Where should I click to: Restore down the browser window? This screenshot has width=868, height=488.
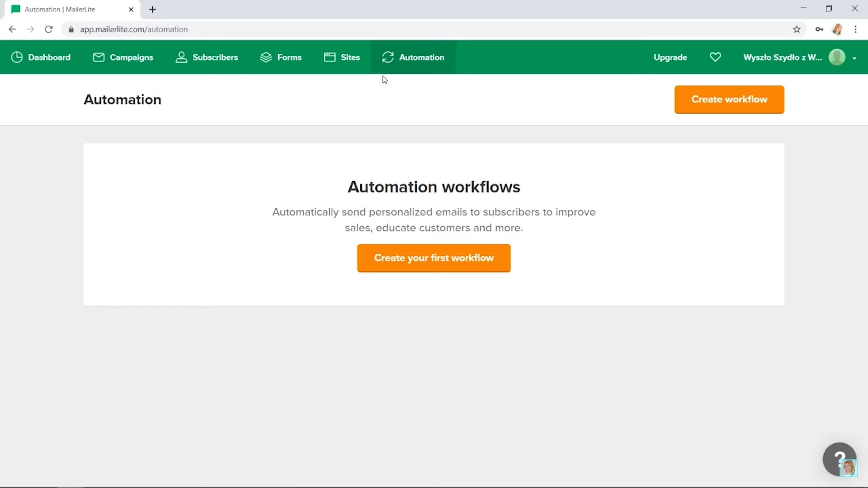coord(829,8)
